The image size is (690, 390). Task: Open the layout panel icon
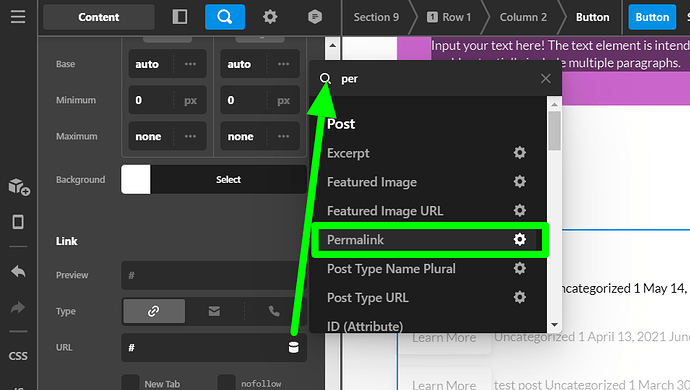pos(180,17)
